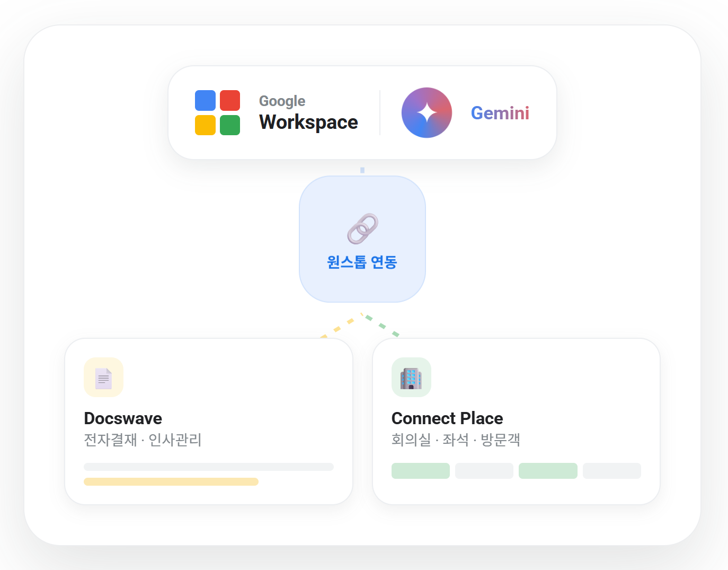
Task: Click the yellow square in Workspace logo
Action: tap(205, 125)
